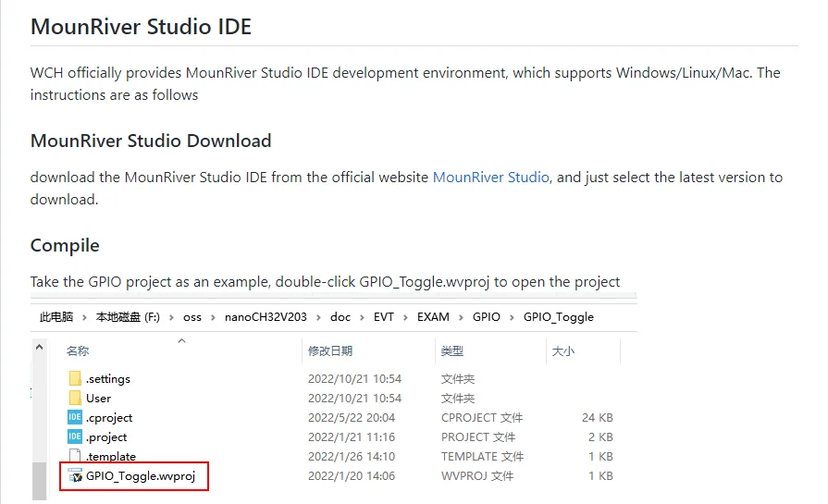The width and height of the screenshot is (828, 504).
Task: Go to GPIO folder in breadcrumb
Action: pos(487,316)
